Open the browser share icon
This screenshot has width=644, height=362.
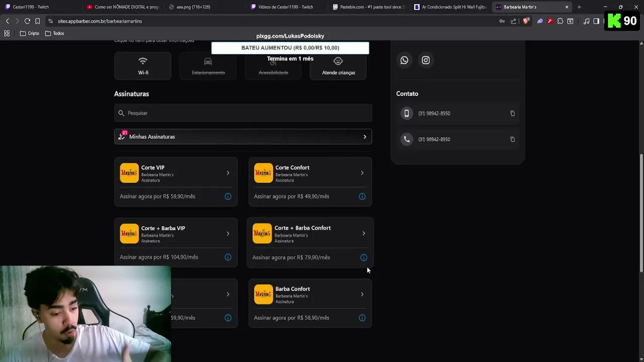513,21
